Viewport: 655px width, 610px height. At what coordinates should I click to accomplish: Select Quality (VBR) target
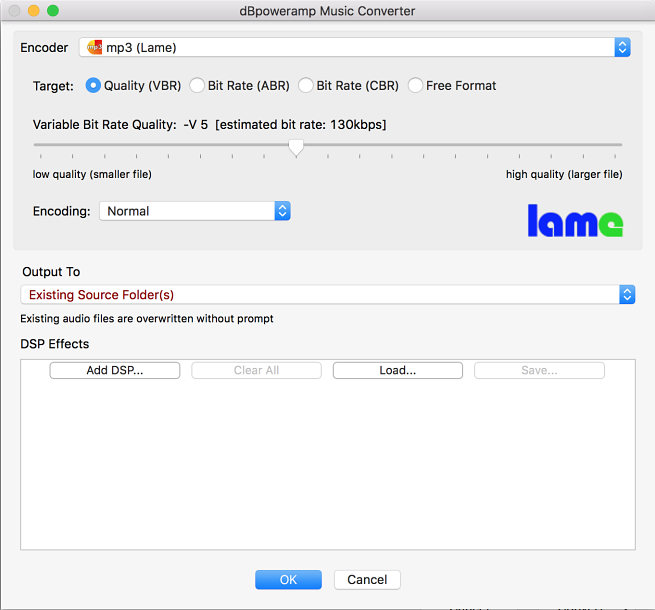click(93, 86)
